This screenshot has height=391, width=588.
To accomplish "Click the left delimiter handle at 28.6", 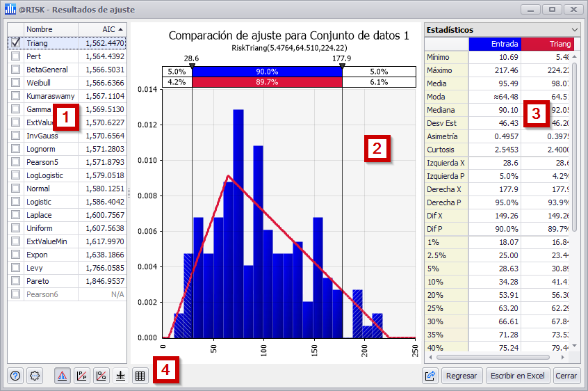I will point(192,65).
